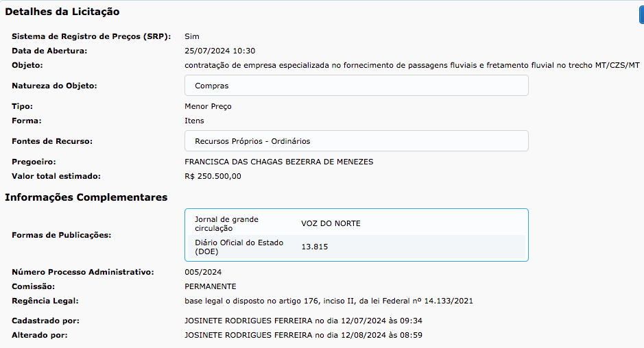This screenshot has width=644, height=348.
Task: Click the PERMANENTE commission value
Action: (x=210, y=286)
